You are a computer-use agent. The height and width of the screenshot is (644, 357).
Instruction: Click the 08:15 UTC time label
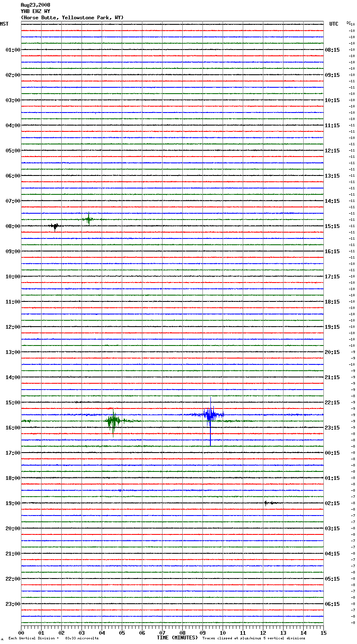coord(332,50)
